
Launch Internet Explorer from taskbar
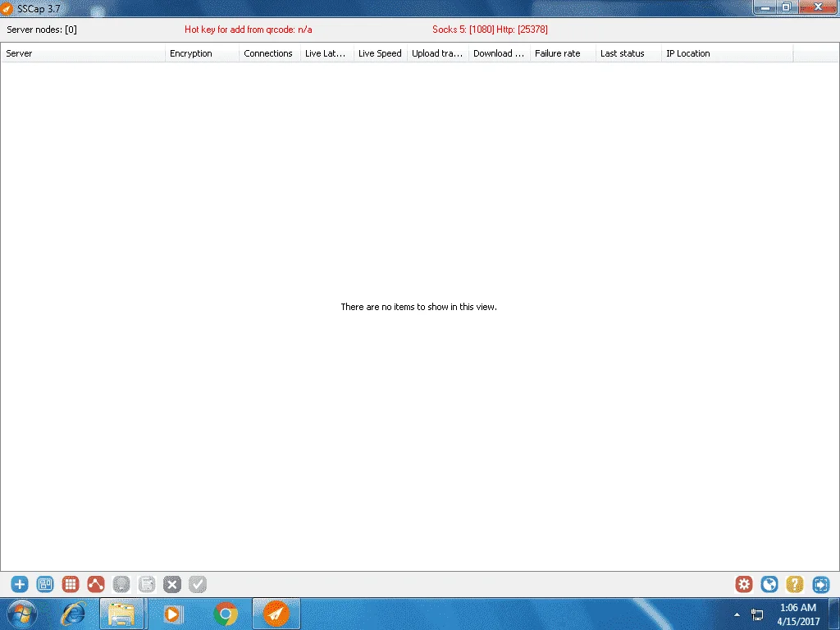(73, 614)
